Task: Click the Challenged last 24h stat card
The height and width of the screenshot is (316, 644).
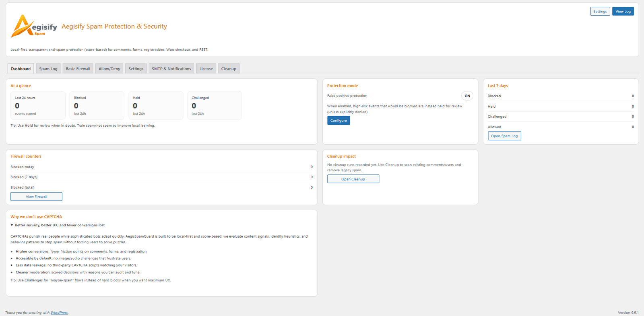Action: click(x=215, y=105)
